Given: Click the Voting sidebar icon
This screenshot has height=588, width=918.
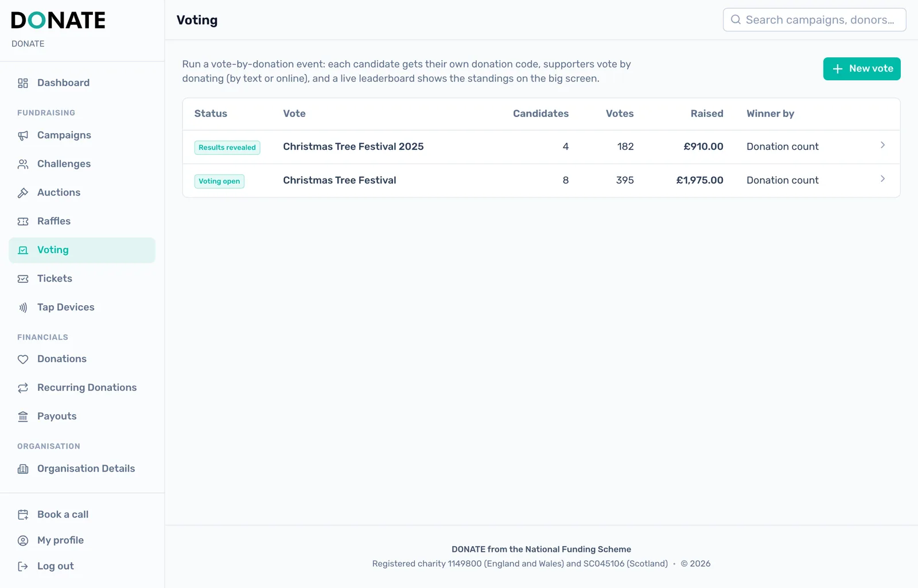Looking at the screenshot, I should [x=23, y=250].
